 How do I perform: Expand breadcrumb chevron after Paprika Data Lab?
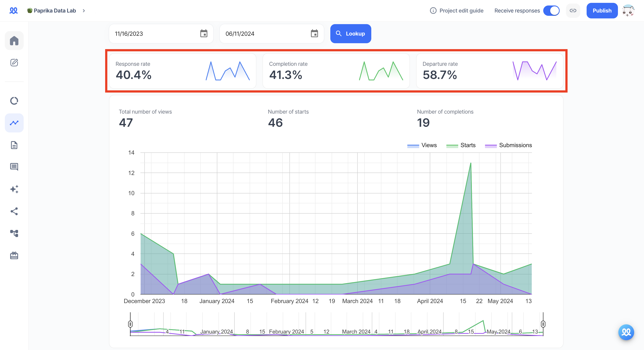[x=84, y=11]
